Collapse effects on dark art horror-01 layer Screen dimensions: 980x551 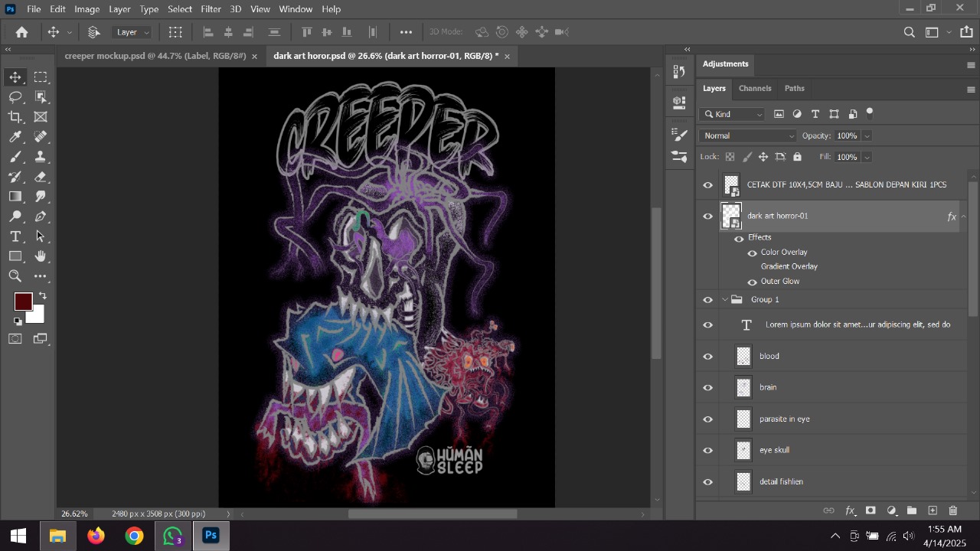pos(963,217)
